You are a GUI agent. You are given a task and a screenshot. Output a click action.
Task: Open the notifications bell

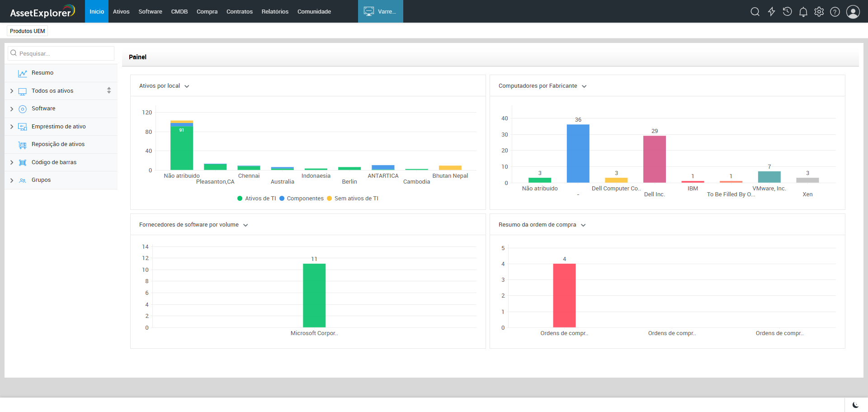point(803,12)
